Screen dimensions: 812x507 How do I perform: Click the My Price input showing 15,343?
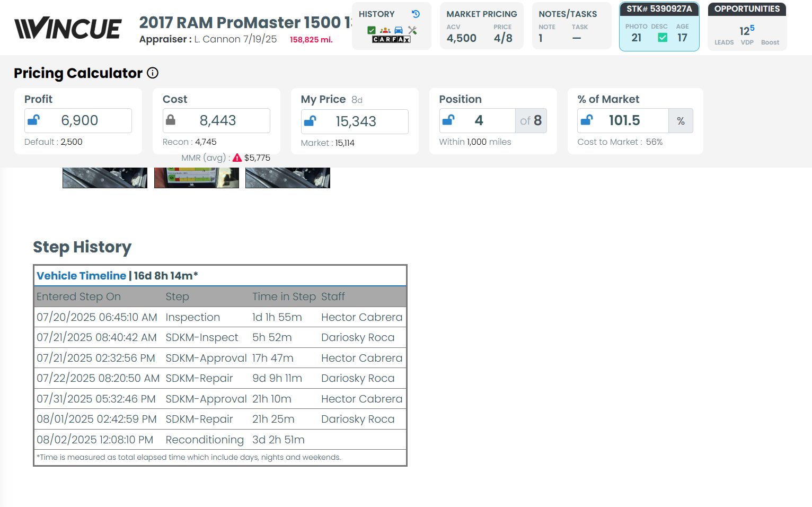[355, 121]
